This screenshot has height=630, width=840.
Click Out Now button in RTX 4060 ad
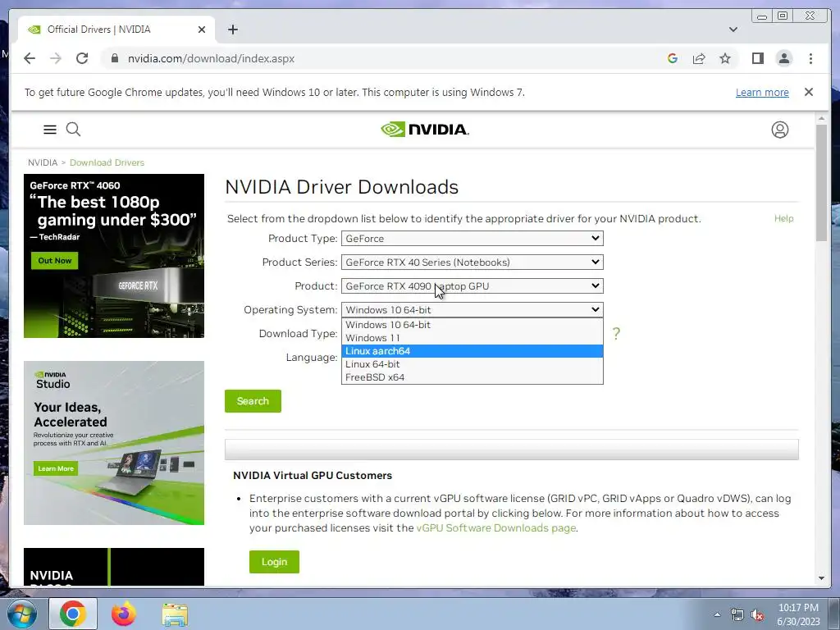tap(55, 260)
